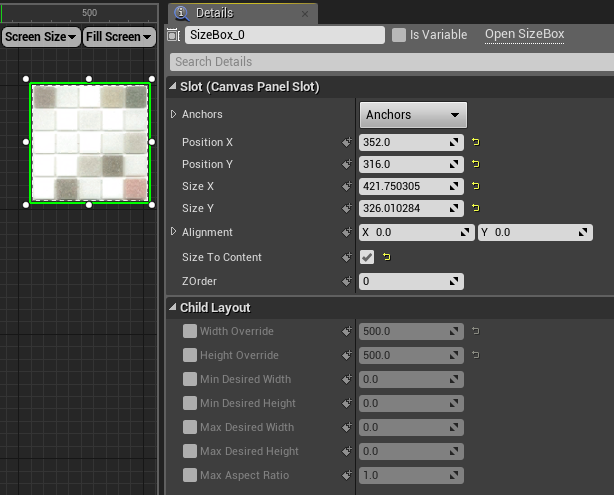This screenshot has height=495, width=614.
Task: Toggle the Is Variable checkbox
Action: [x=399, y=35]
